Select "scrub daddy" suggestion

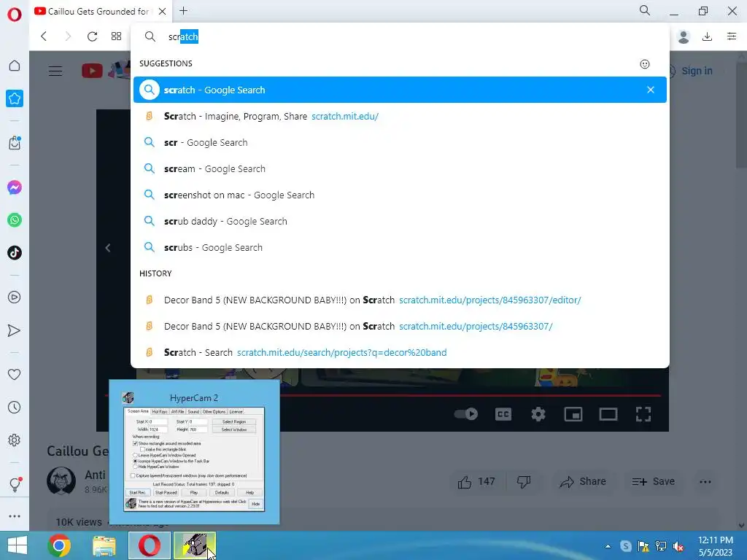pyautogui.click(x=400, y=221)
